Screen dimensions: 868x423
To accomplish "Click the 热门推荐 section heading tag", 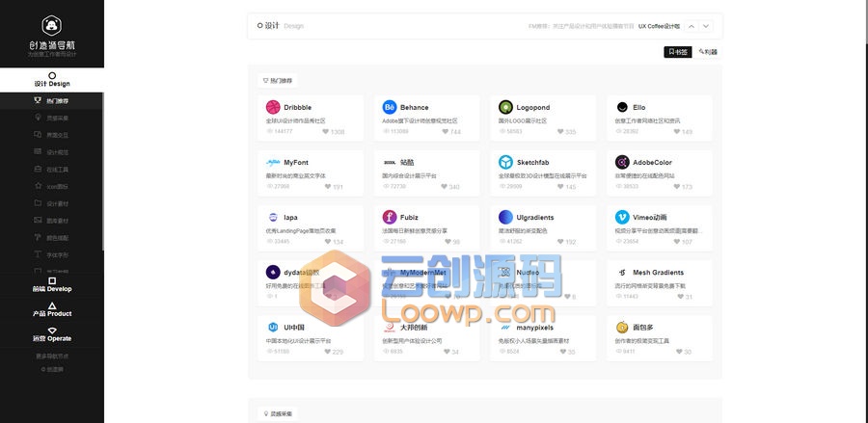I will (x=278, y=81).
